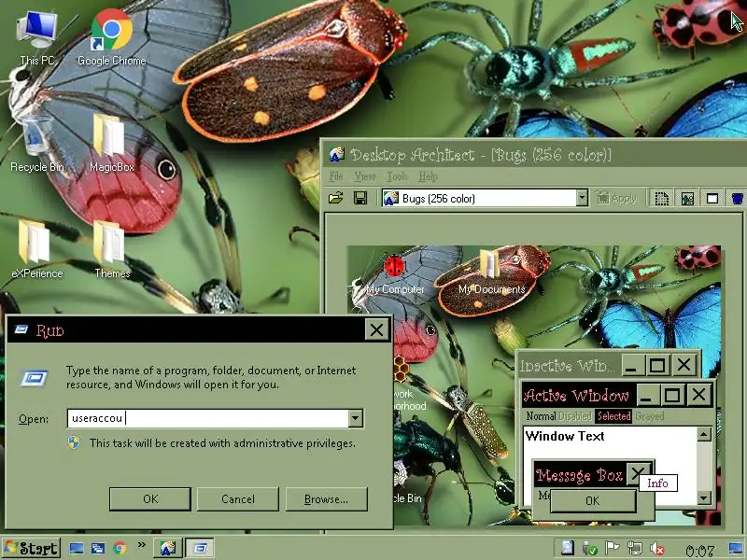Open the File menu in Desktop Architect
Screen dimensions: 747x560
click(x=336, y=176)
